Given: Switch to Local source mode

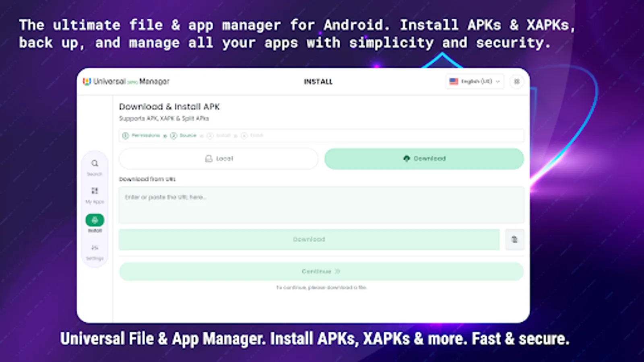Looking at the screenshot, I should pyautogui.click(x=218, y=158).
